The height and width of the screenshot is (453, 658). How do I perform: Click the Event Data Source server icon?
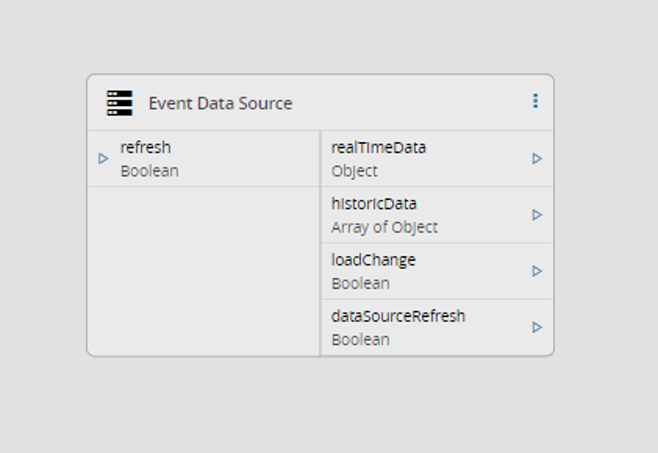119,103
